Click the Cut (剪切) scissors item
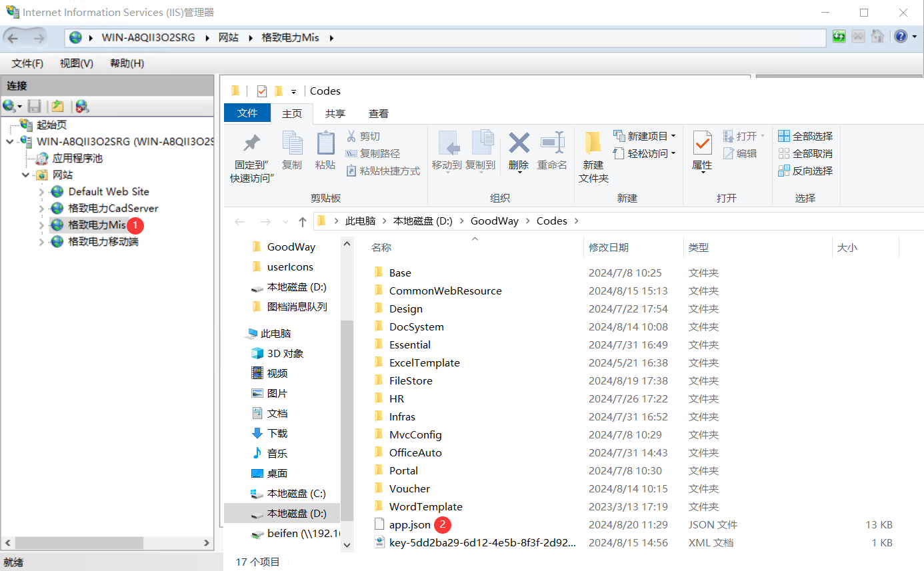 click(x=363, y=136)
